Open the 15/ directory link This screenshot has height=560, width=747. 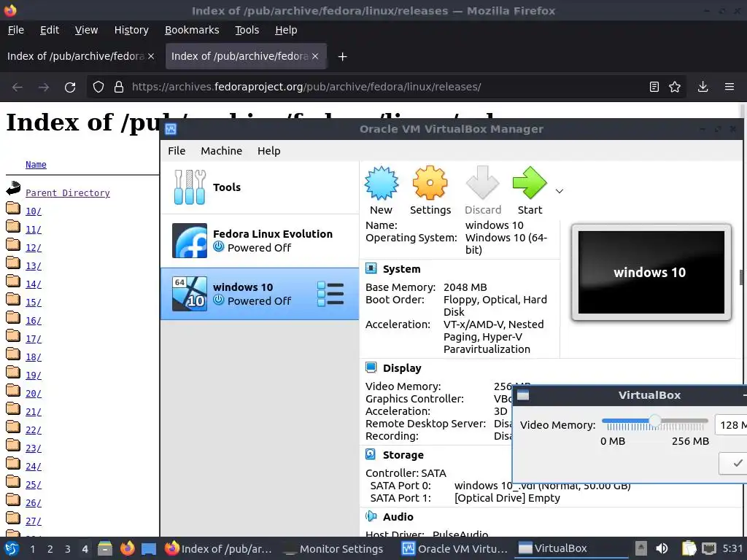tap(34, 303)
